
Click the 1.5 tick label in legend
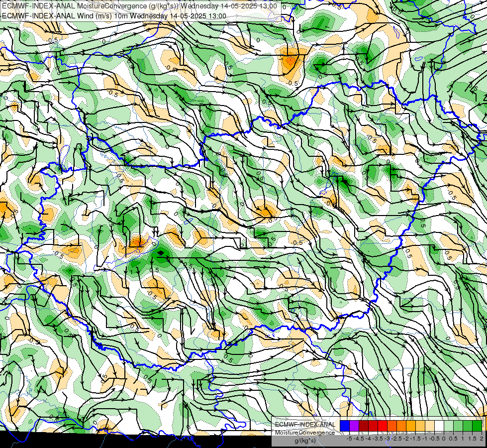pos(472,439)
